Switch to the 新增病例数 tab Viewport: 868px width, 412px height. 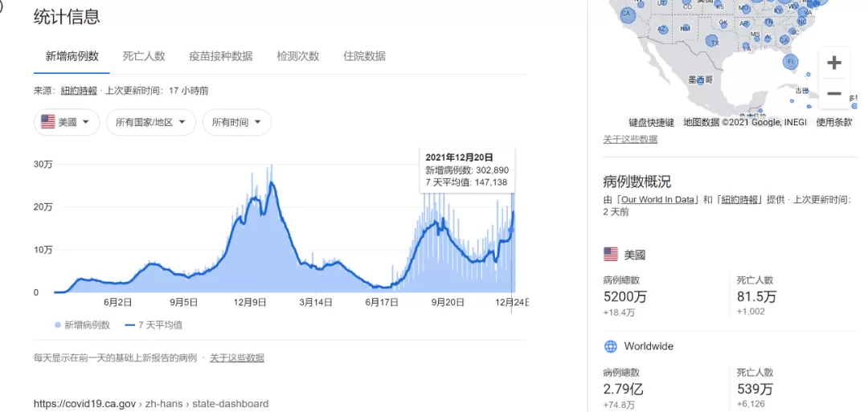point(72,56)
